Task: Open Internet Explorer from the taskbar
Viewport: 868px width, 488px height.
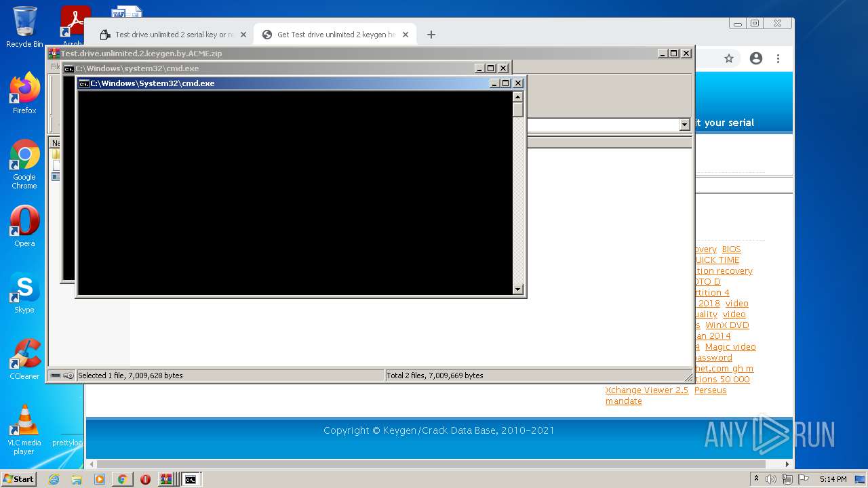Action: [x=54, y=479]
